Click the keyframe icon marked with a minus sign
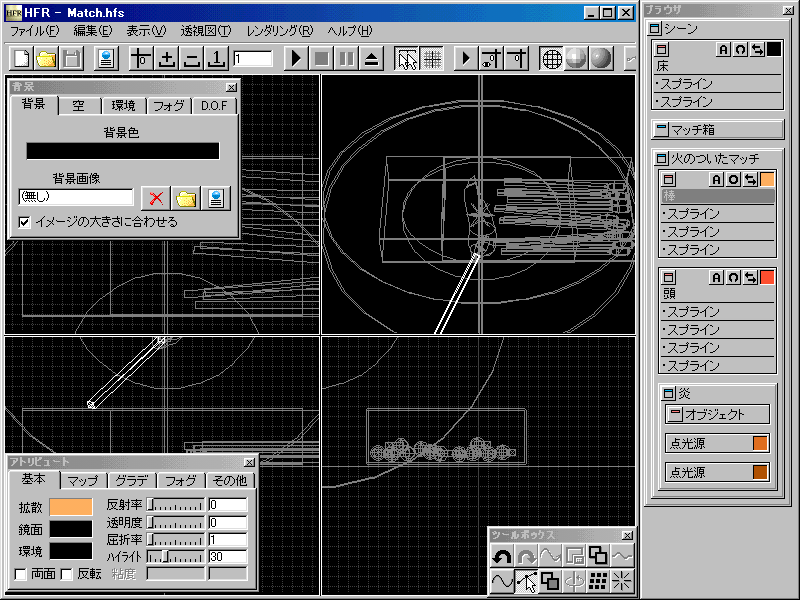800x600 pixels. point(191,59)
